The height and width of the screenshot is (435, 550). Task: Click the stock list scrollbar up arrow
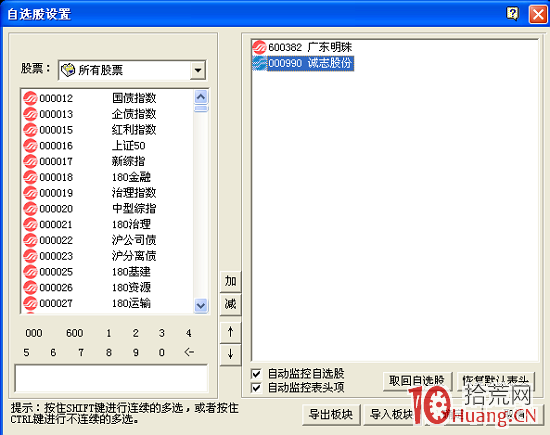[x=201, y=97]
